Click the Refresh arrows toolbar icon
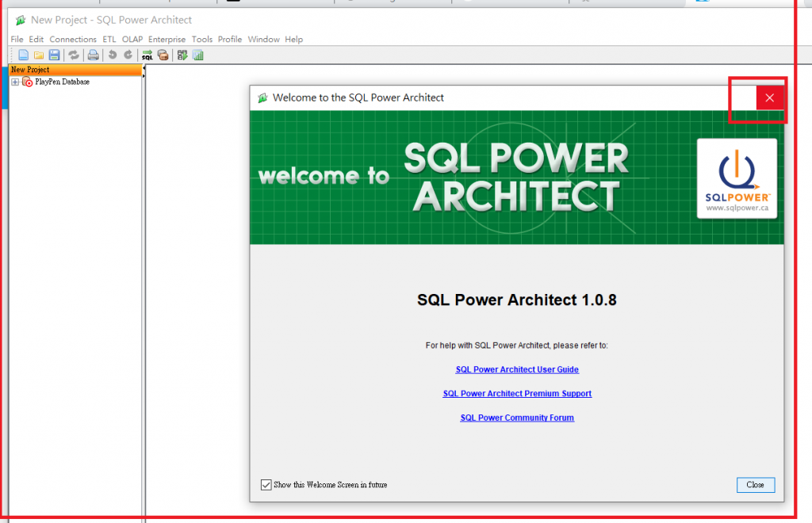 [x=74, y=55]
